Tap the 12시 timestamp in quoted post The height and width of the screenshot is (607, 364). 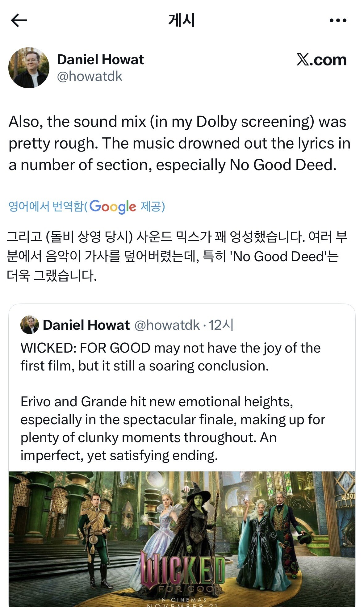tap(221, 325)
